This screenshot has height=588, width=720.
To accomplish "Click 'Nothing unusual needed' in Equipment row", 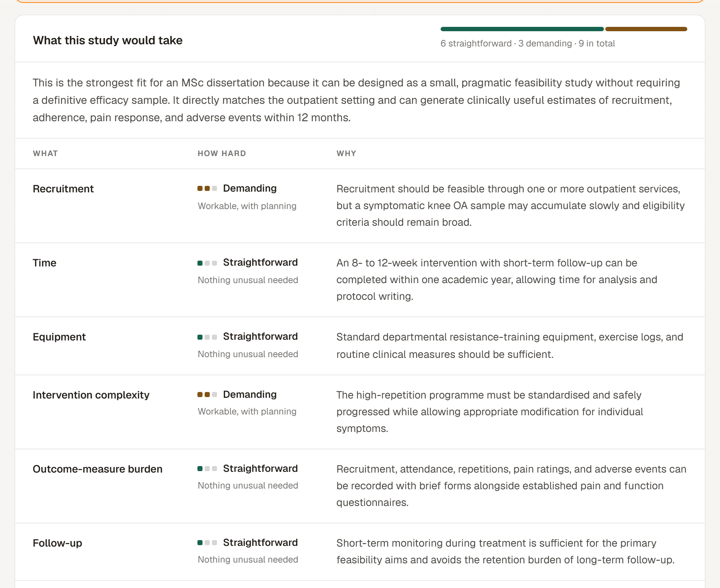I will click(248, 354).
